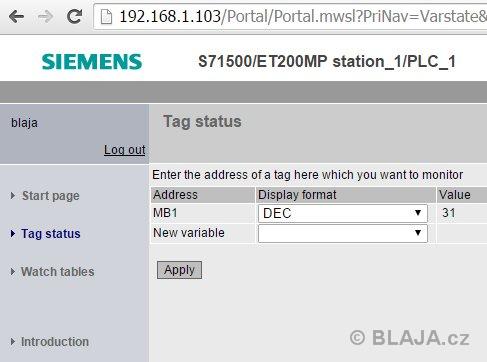Click the arrow beside Introduction
The image size is (487, 362).
click(x=13, y=342)
